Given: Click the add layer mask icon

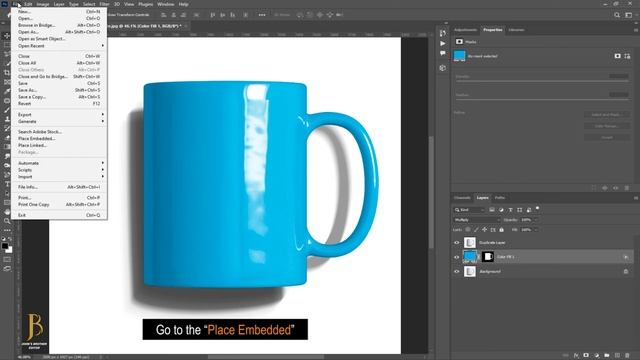Looking at the screenshot, I should pyautogui.click(x=586, y=356).
